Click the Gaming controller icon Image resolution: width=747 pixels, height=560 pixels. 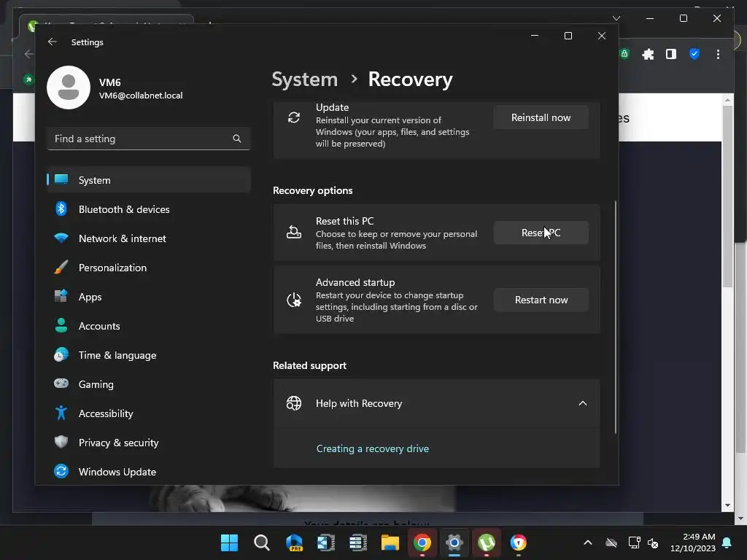coord(61,384)
